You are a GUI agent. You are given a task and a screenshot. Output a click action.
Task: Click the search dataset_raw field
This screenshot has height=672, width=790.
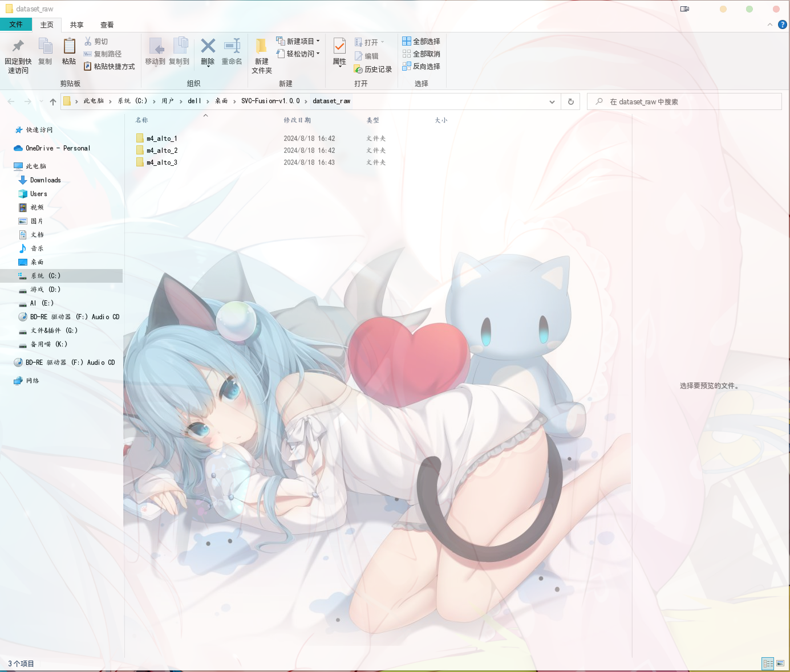684,101
